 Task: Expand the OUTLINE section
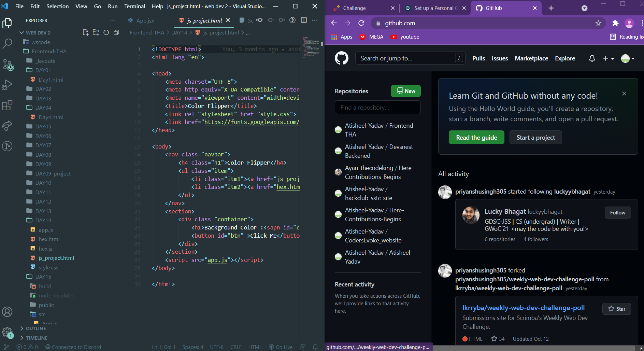(33, 328)
